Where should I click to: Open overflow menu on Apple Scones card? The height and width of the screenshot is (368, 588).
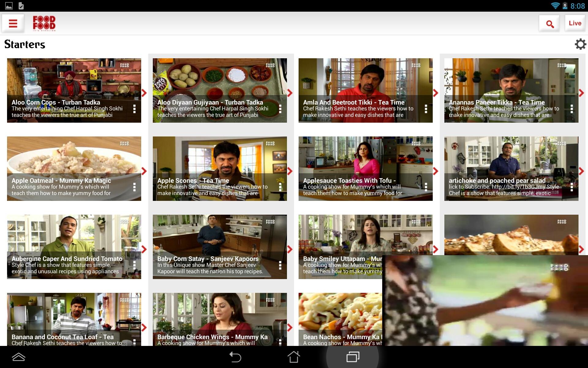(x=280, y=187)
